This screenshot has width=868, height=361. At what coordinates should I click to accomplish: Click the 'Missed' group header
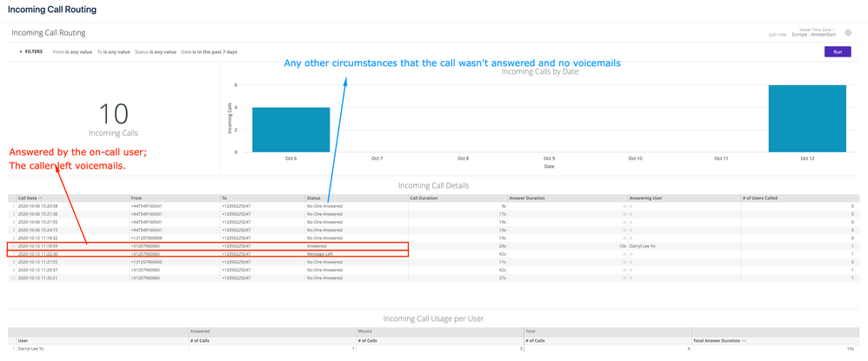364,331
